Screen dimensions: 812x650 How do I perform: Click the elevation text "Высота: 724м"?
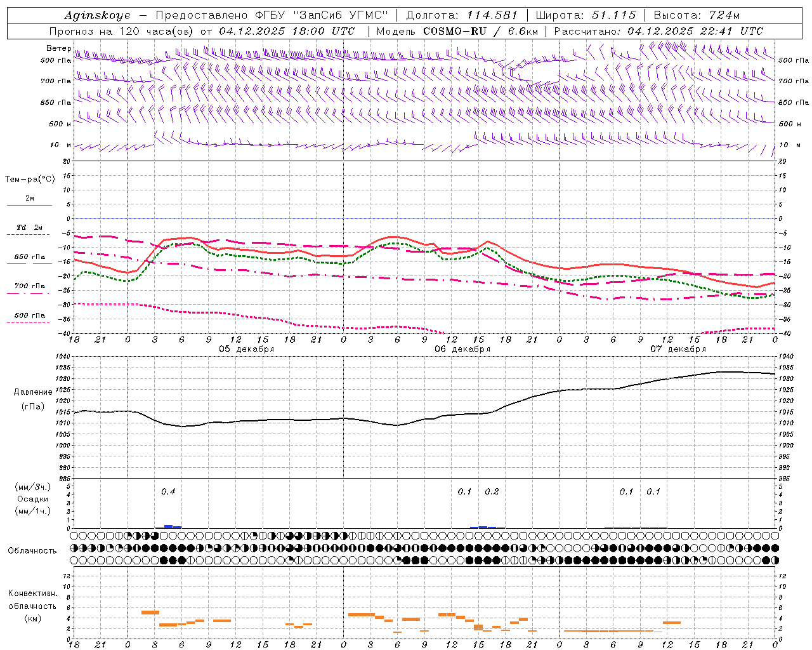(x=697, y=15)
